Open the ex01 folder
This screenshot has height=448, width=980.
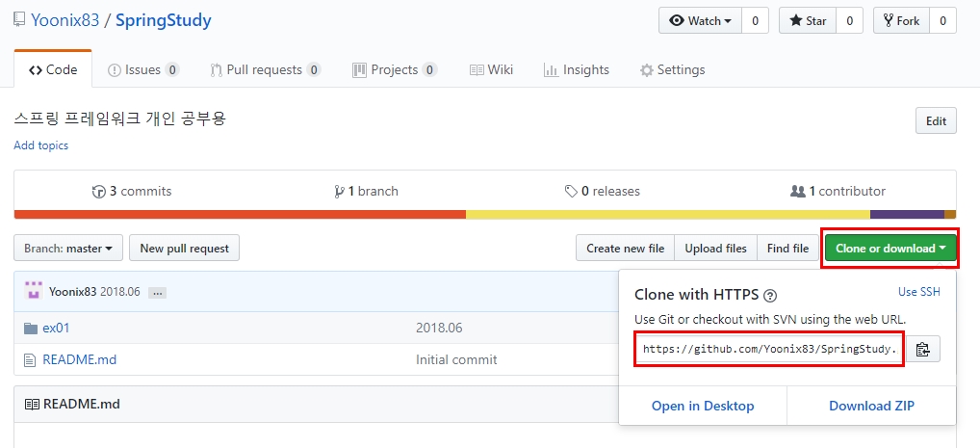[56, 328]
